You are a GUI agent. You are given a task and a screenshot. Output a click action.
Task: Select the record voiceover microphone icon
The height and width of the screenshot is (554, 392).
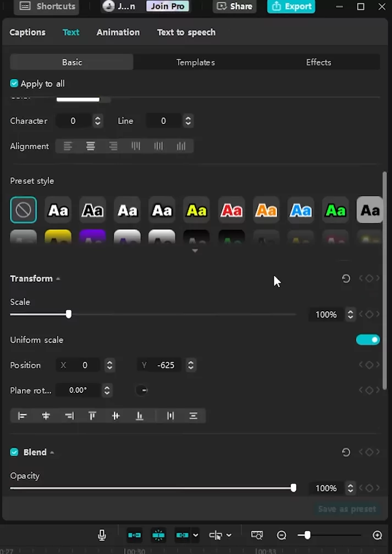(102, 535)
